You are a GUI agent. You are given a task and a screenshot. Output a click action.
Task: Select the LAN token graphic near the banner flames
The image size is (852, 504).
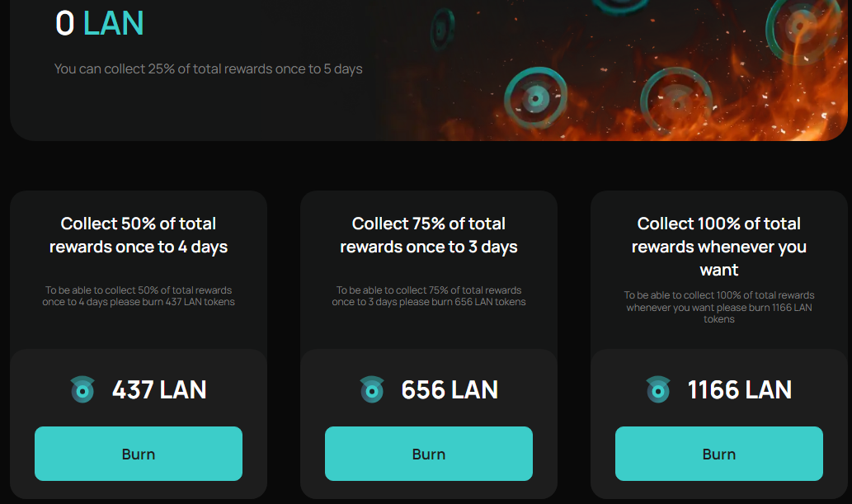[x=676, y=100]
